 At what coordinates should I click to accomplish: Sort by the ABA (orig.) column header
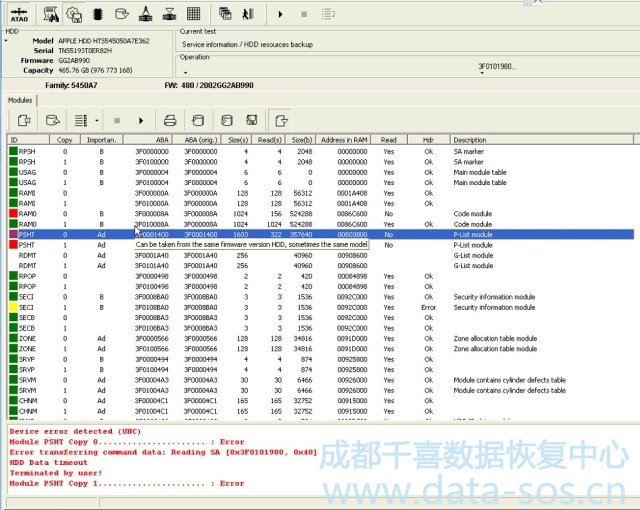tap(197, 140)
